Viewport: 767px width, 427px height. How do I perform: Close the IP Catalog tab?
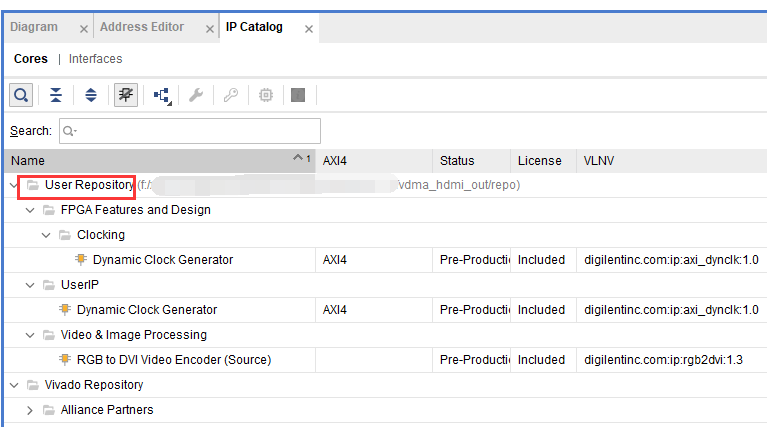[x=309, y=29]
